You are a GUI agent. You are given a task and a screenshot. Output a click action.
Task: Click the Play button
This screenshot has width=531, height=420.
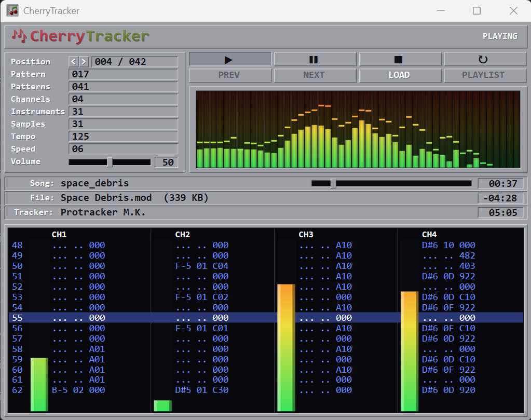click(x=230, y=60)
